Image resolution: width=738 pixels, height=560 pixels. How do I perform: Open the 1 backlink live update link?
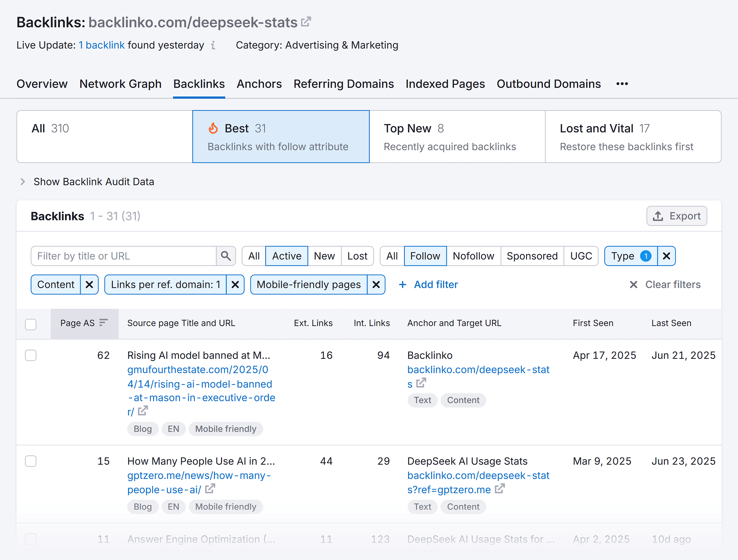pyautogui.click(x=102, y=45)
